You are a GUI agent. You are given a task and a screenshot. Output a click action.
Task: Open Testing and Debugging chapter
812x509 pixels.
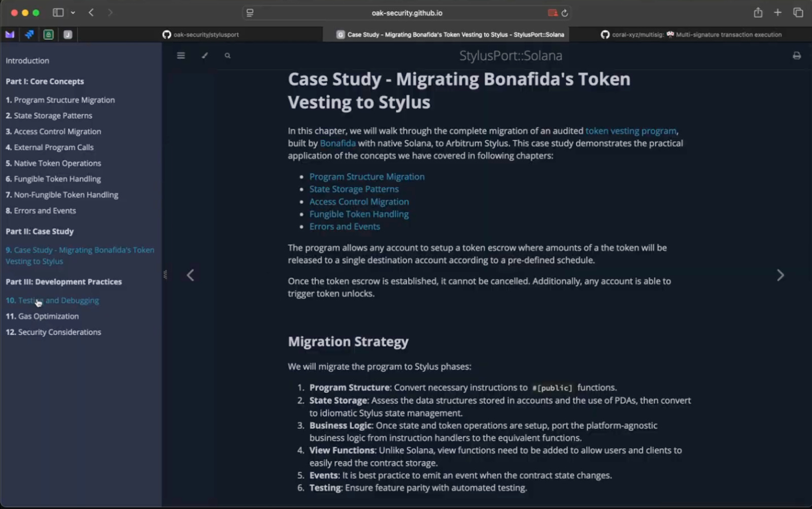point(52,300)
